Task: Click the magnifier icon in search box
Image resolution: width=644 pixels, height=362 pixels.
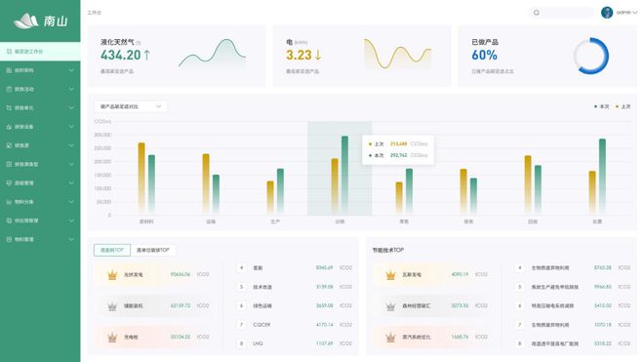Action: click(536, 13)
